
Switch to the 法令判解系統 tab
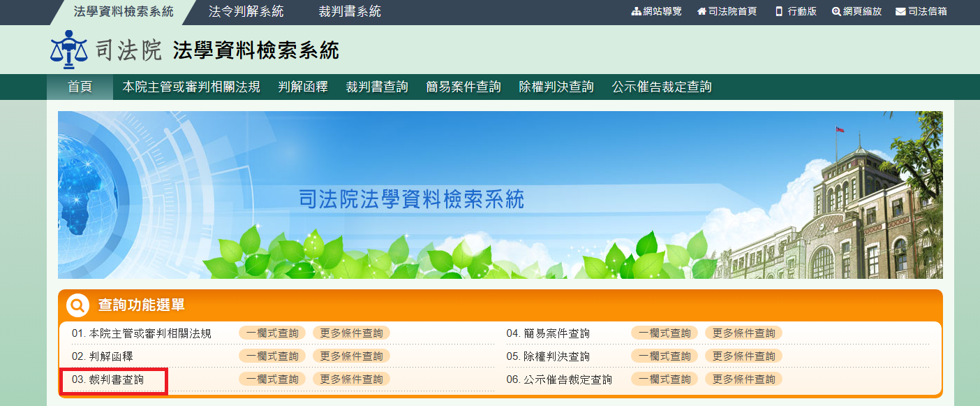[246, 12]
